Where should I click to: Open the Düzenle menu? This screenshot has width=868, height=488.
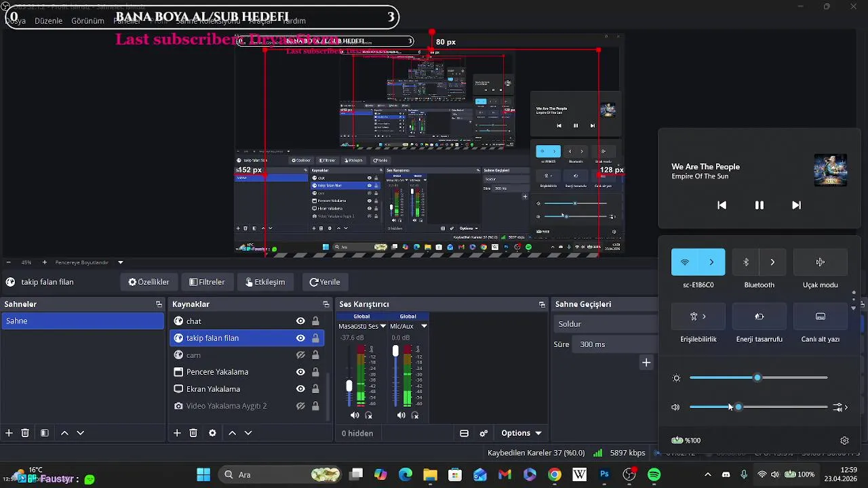pyautogui.click(x=48, y=21)
